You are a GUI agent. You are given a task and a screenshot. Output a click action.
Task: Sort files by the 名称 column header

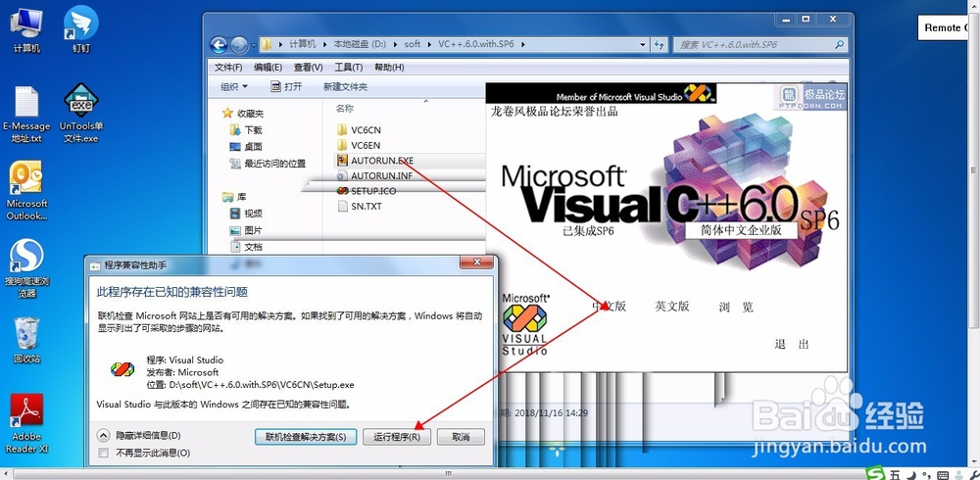pyautogui.click(x=344, y=108)
